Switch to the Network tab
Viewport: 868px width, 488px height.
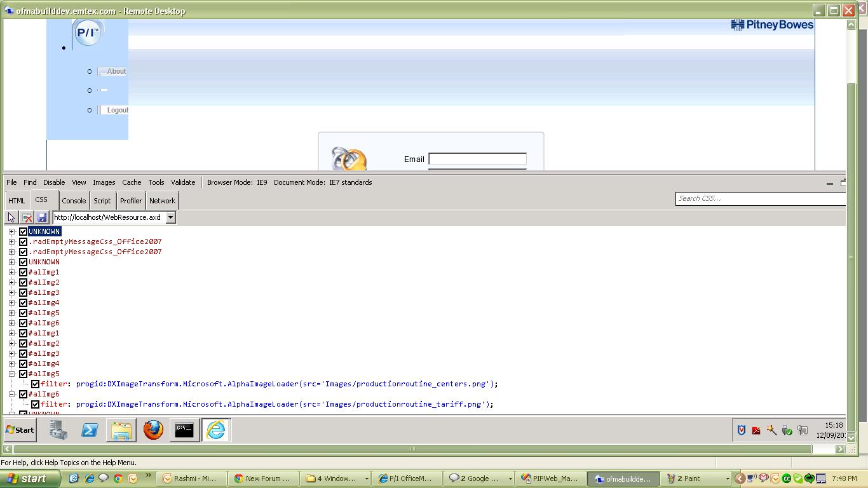pyautogui.click(x=162, y=201)
